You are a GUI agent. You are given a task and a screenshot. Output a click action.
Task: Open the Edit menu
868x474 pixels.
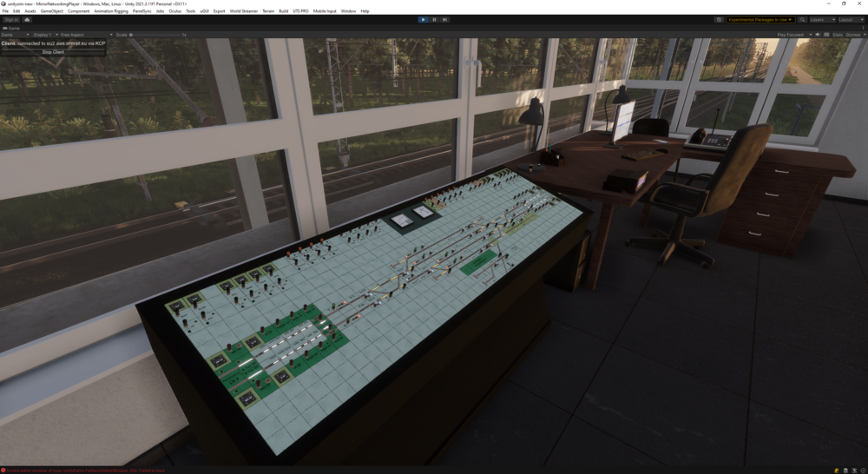point(16,11)
